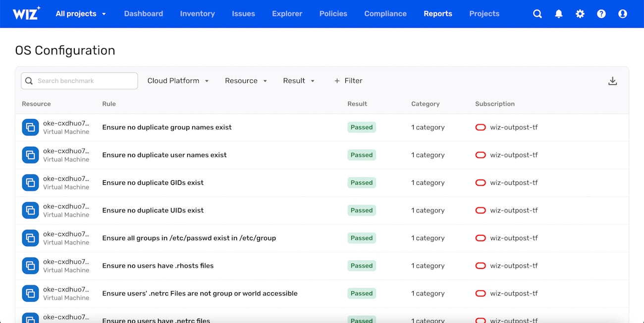
Task: Focus the Search benchmark field
Action: coord(79,81)
